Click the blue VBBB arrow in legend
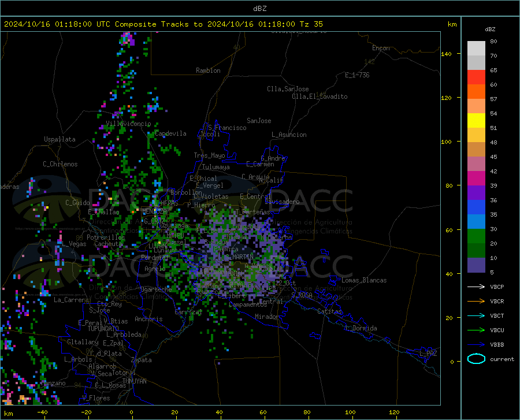 click(476, 345)
